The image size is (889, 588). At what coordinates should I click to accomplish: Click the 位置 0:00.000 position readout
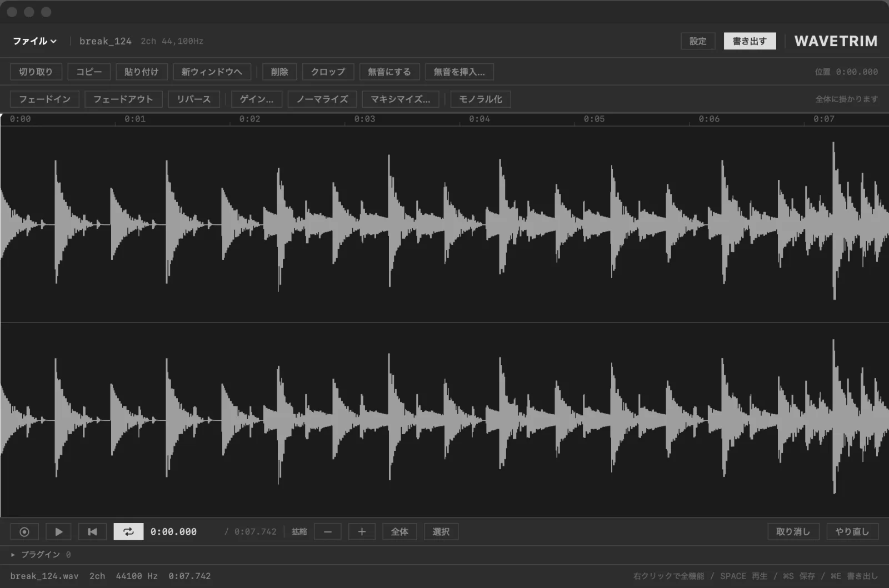click(847, 72)
